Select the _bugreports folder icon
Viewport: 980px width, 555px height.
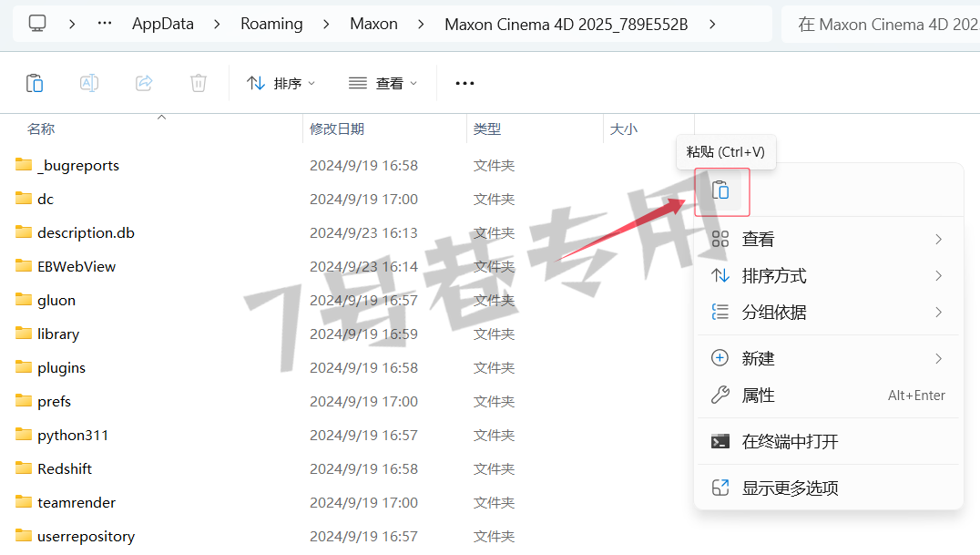coord(24,165)
